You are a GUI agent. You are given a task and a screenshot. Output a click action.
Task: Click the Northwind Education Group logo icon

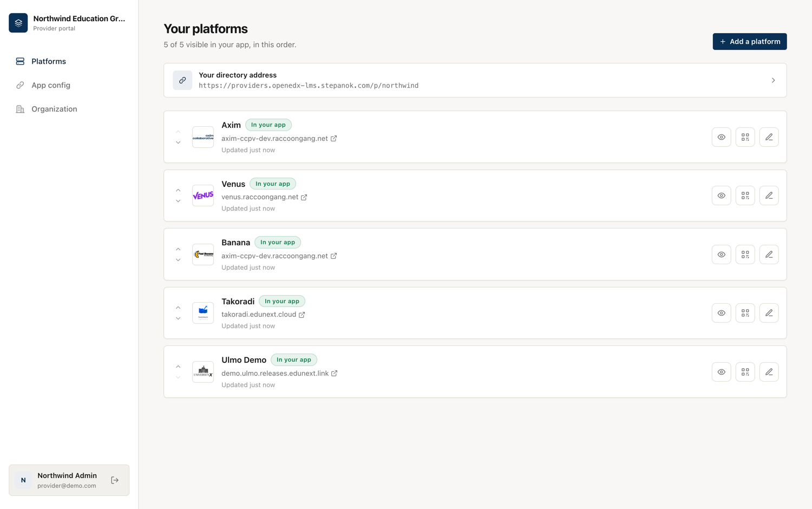pyautogui.click(x=18, y=23)
